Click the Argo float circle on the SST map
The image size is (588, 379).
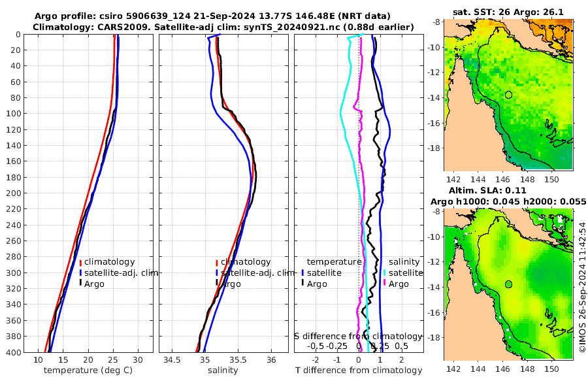508,95
